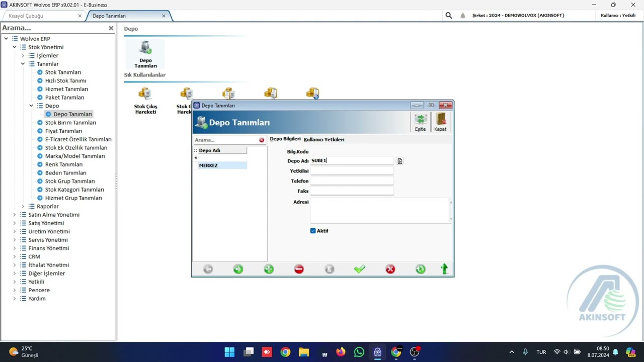644x362 pixels.
Task: Close the Depo Tanımları tab
Action: [x=164, y=16]
